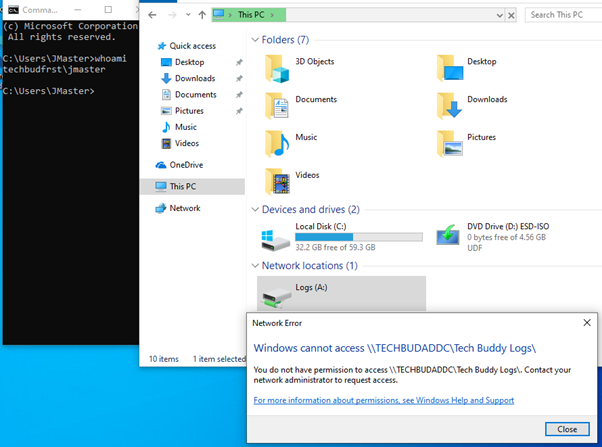Open the Documents folder icon

[276, 103]
